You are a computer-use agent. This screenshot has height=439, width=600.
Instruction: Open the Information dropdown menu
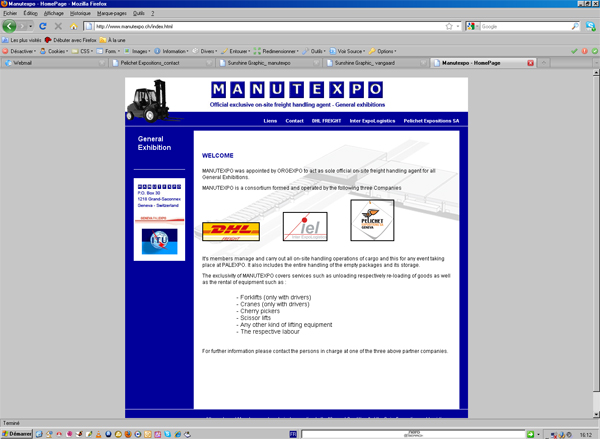171,51
